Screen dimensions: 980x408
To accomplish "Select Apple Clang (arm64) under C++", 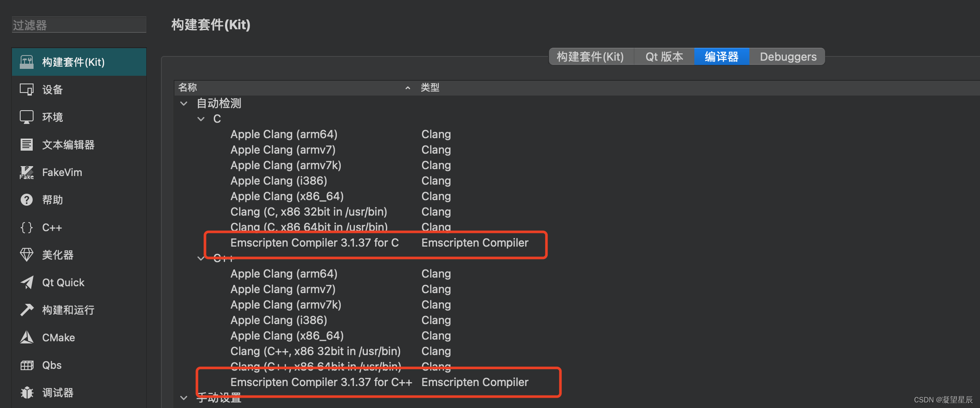I will (284, 274).
